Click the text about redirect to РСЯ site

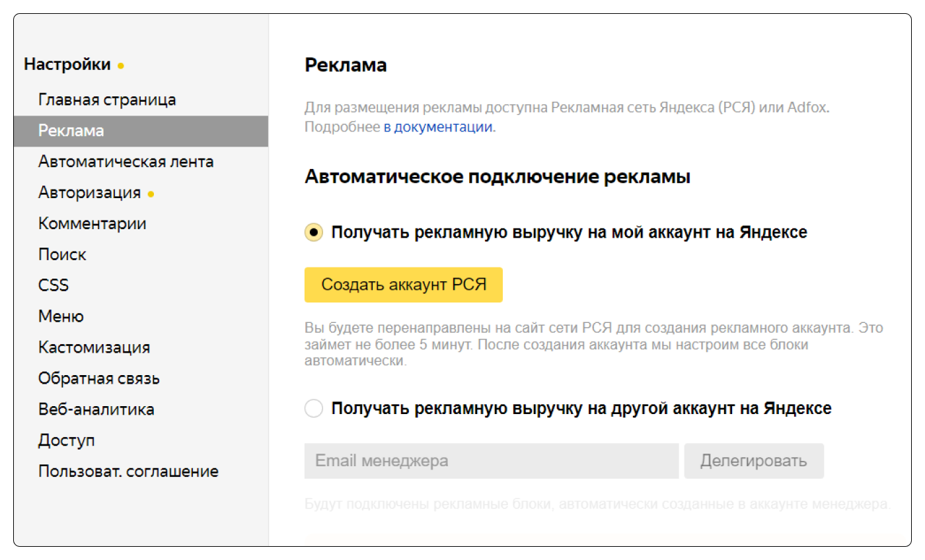point(593,345)
